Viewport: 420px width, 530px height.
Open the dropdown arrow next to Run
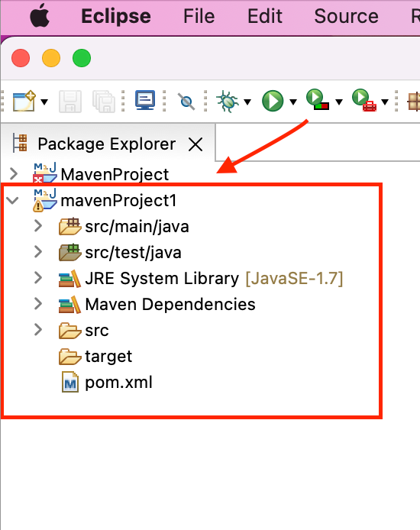[x=293, y=102]
